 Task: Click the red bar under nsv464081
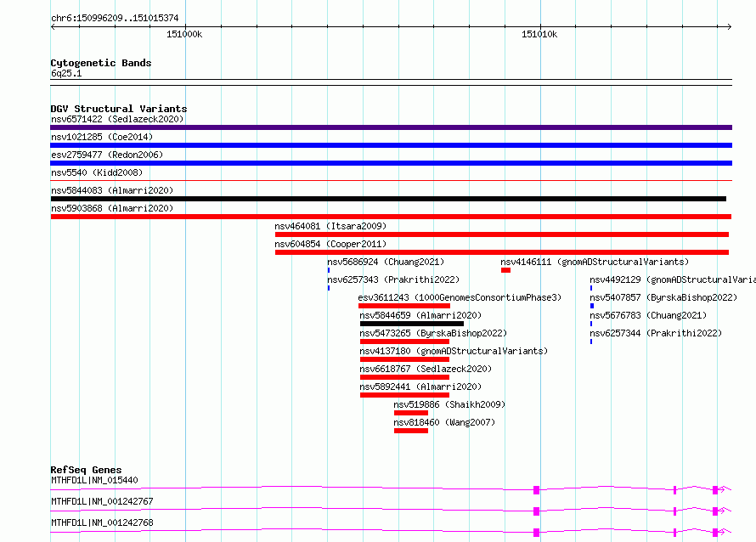[502, 234]
